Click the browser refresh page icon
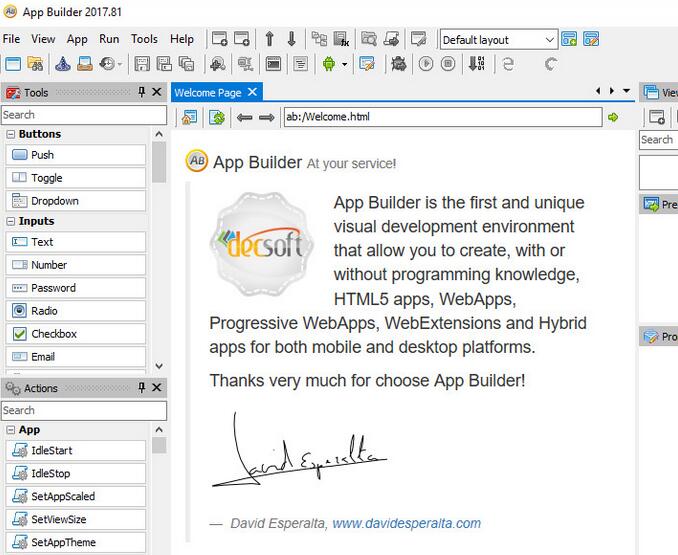This screenshot has width=678, height=555. click(x=217, y=117)
